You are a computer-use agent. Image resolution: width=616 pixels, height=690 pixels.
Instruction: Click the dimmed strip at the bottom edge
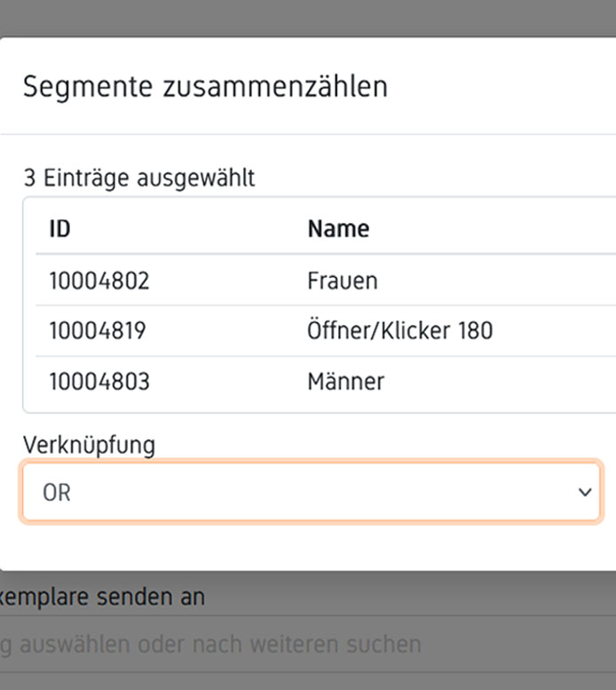coord(308,680)
